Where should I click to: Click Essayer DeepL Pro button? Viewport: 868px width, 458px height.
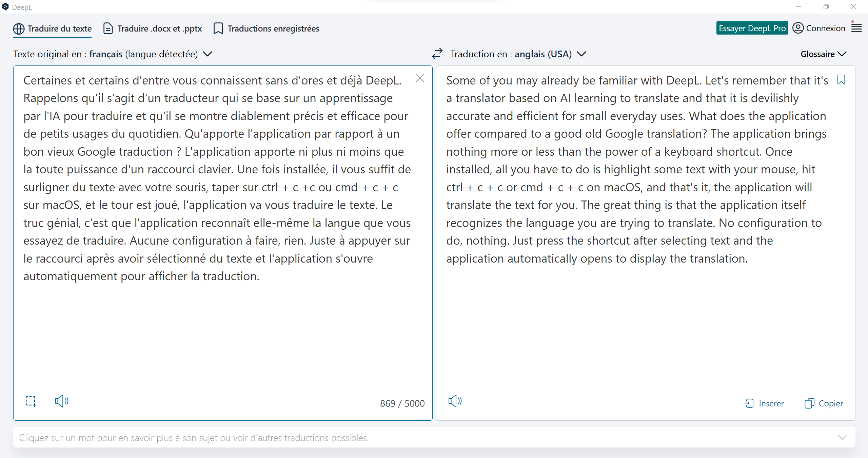[x=752, y=28]
